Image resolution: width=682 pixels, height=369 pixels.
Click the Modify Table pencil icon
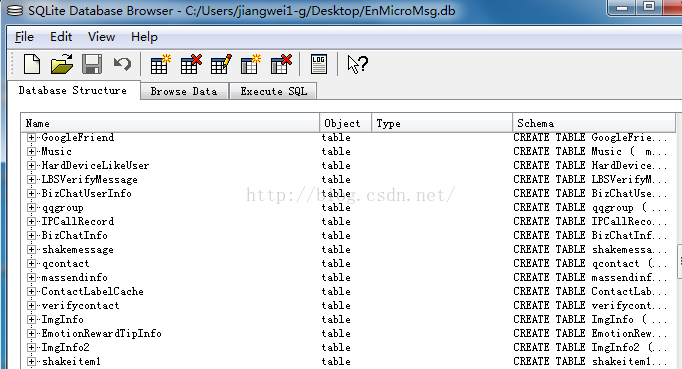click(221, 64)
